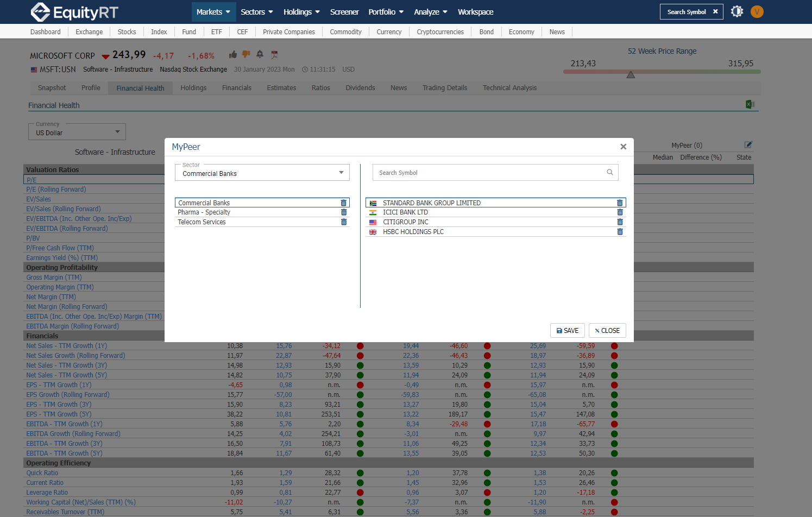This screenshot has width=812, height=517.
Task: Open the Currency US Dollar dropdown
Action: click(77, 132)
